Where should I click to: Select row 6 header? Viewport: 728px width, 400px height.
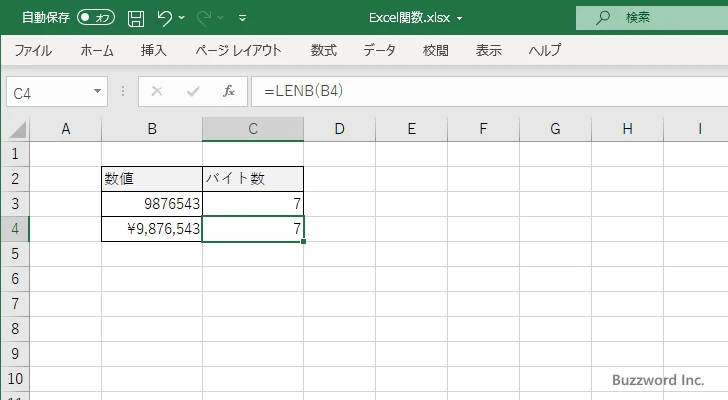coord(15,279)
